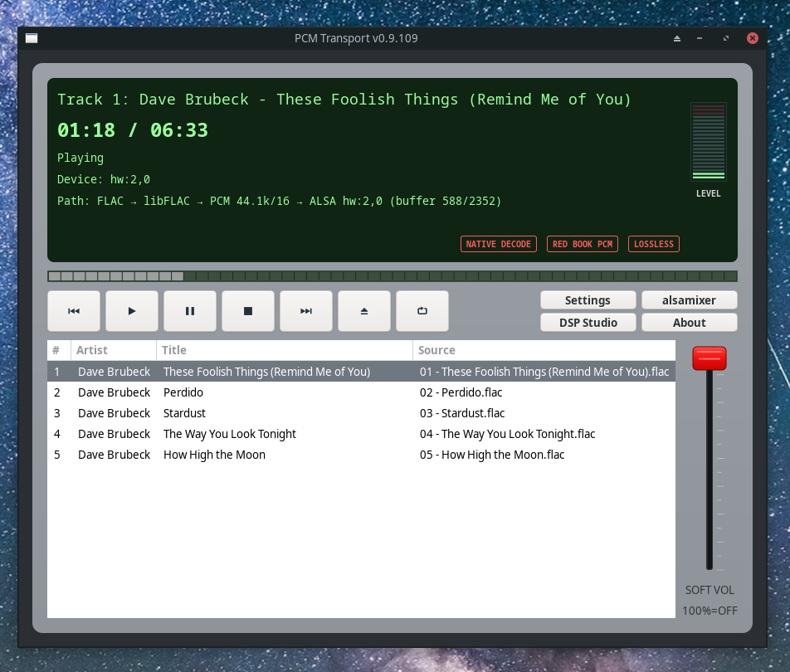Click the Path: FLAC signal chain line

pos(279,201)
